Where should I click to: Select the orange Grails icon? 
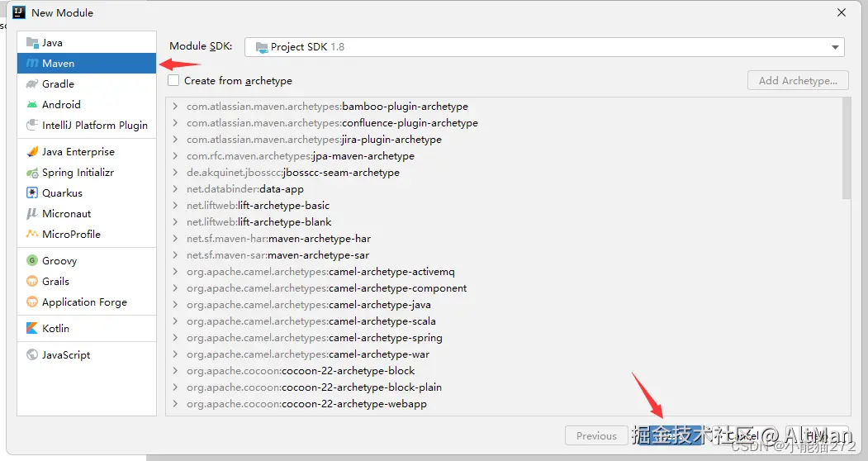click(x=32, y=281)
